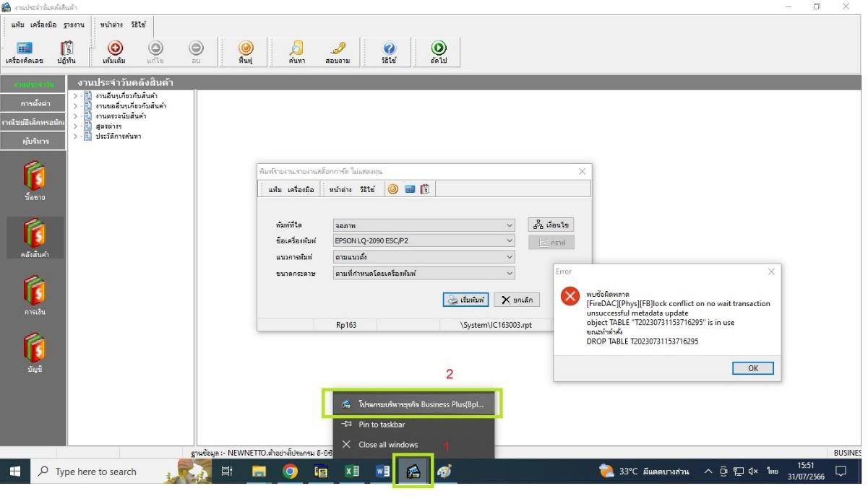This screenshot has width=868, height=504.
Task: Click the orange ฟื้นฟู refresh icon
Action: [x=246, y=48]
